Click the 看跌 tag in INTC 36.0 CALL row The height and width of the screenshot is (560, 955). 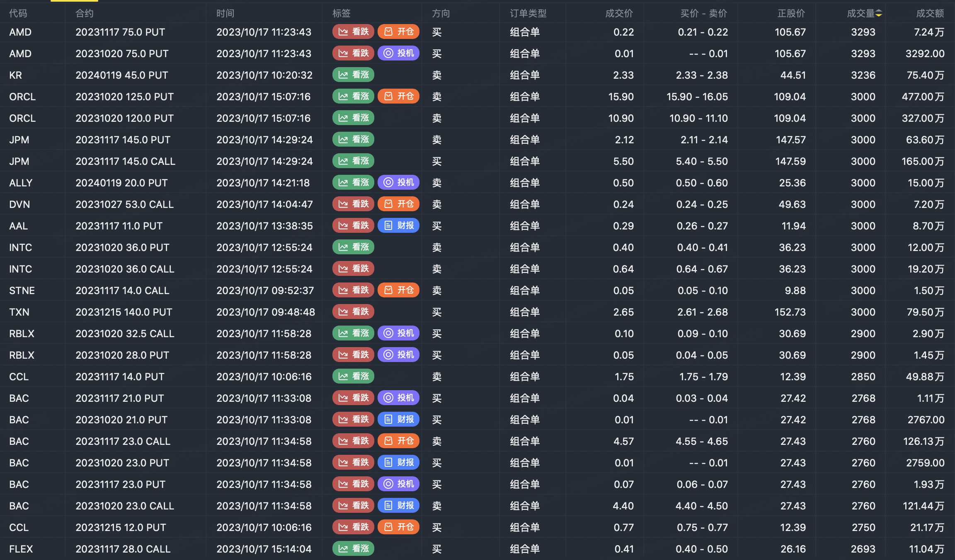point(354,269)
